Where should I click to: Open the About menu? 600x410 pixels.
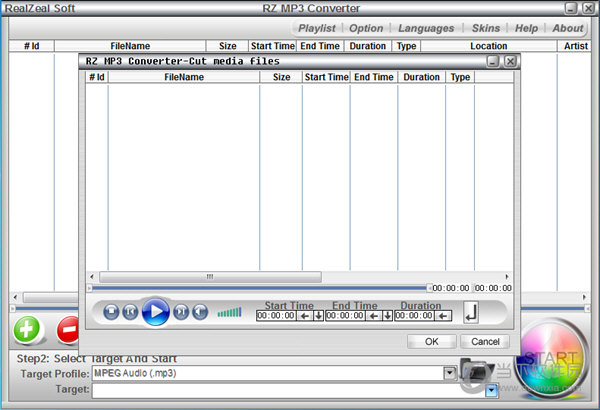(567, 28)
